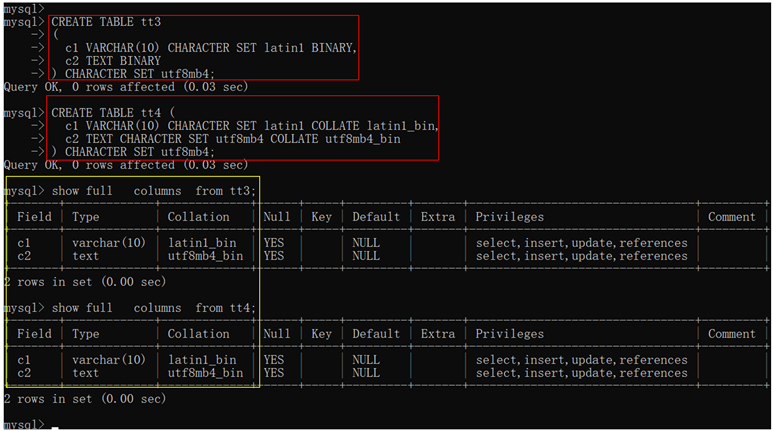
Task: Click the CREATE TABLE tt3 command line
Action: [x=102, y=20]
